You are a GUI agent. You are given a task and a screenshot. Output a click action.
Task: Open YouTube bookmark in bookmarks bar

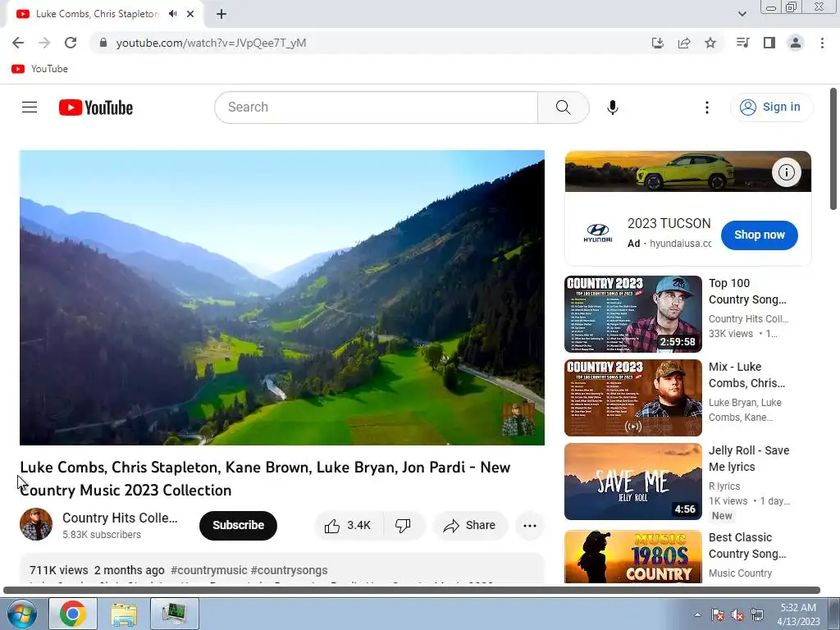coord(39,69)
